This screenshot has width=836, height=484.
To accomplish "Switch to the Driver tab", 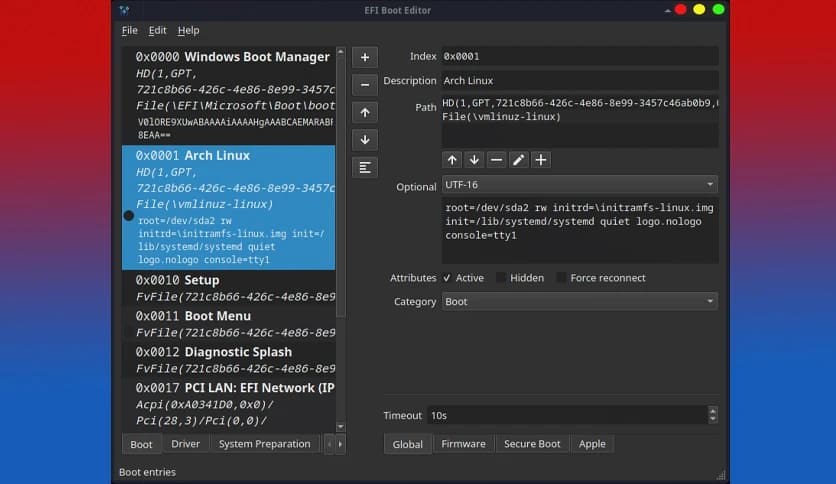I will 186,443.
